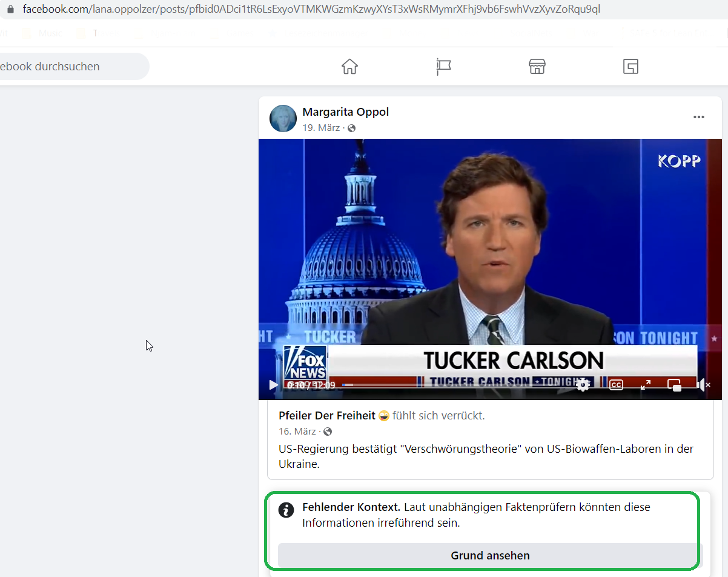Click the shared post caption about US-Biowaffen-Laboren
728x577 pixels.
tap(486, 456)
